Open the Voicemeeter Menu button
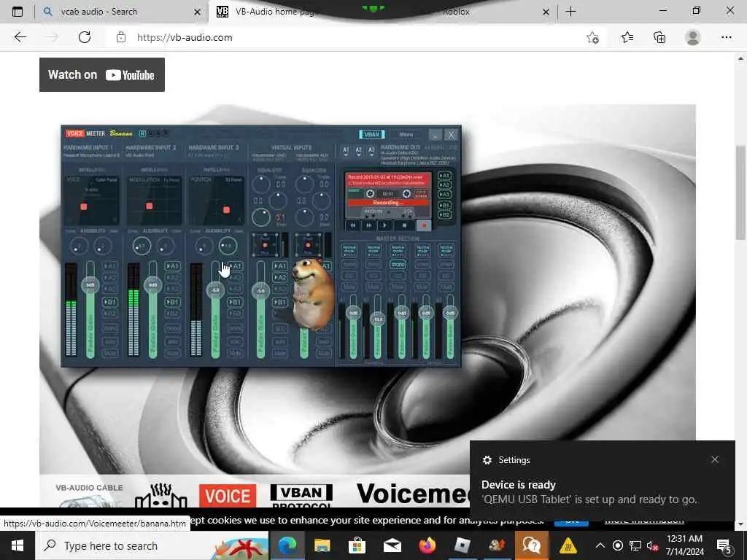Viewport: 747px width, 560px height. click(x=406, y=134)
